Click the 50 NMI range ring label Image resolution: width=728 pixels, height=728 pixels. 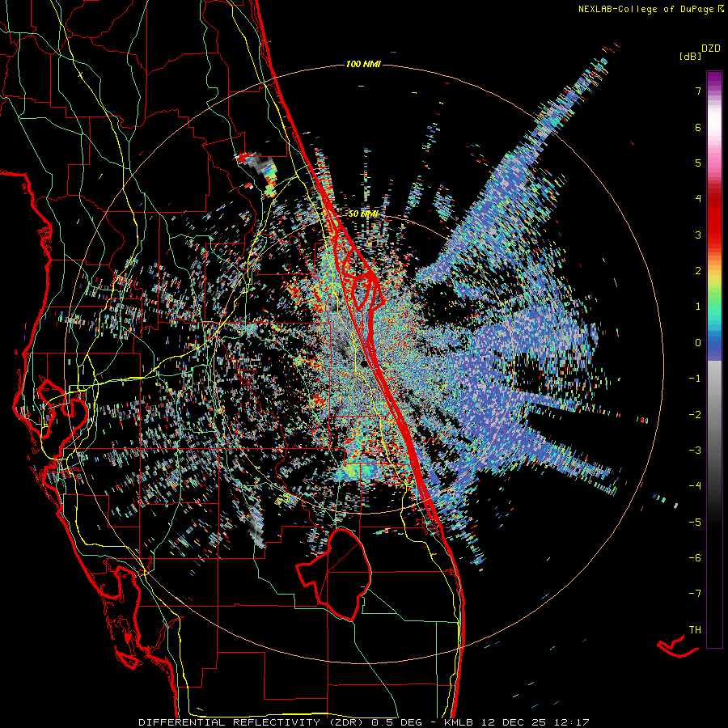click(363, 214)
